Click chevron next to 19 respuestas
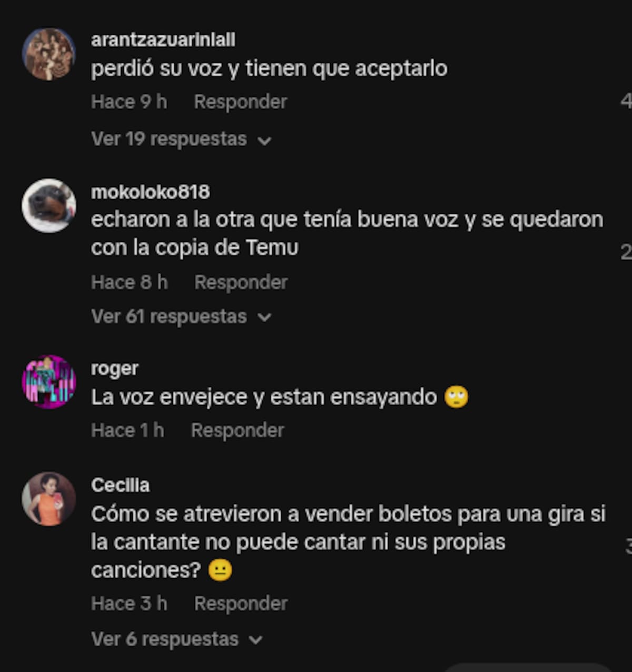 (264, 141)
